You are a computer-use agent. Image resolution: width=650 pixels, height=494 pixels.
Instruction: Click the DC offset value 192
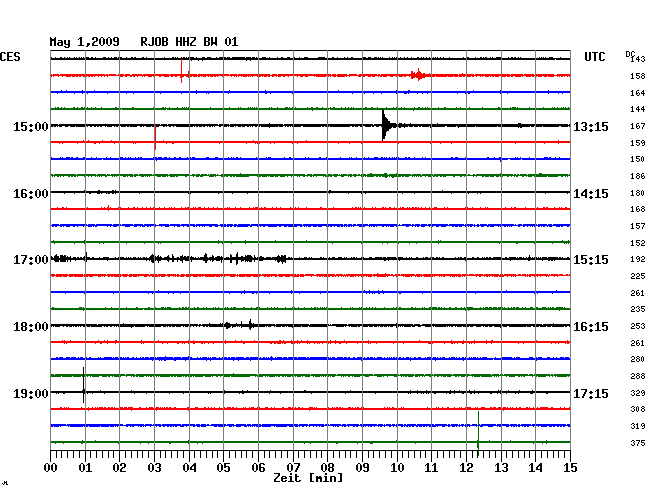pos(638,259)
